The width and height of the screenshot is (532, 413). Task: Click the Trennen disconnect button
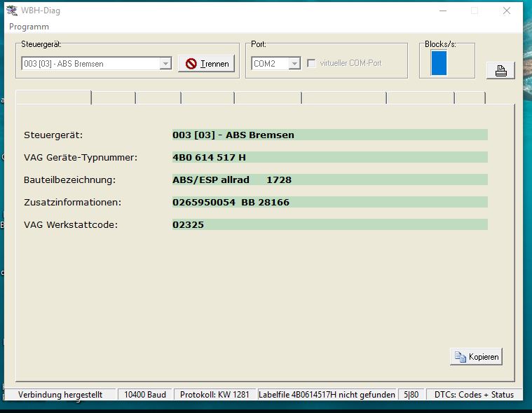206,64
